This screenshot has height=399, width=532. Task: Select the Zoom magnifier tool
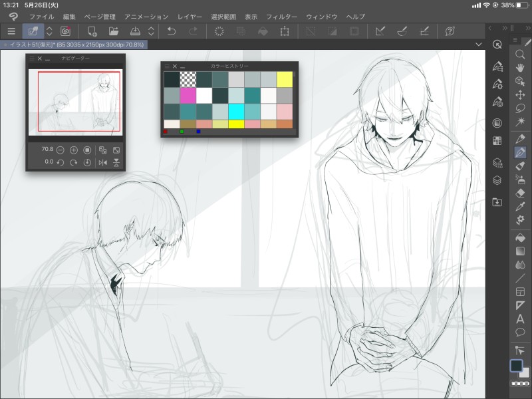(x=520, y=55)
